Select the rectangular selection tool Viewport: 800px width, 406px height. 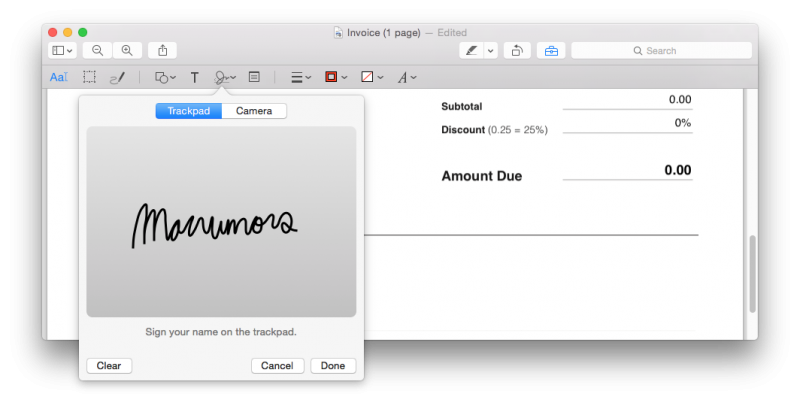tap(89, 77)
